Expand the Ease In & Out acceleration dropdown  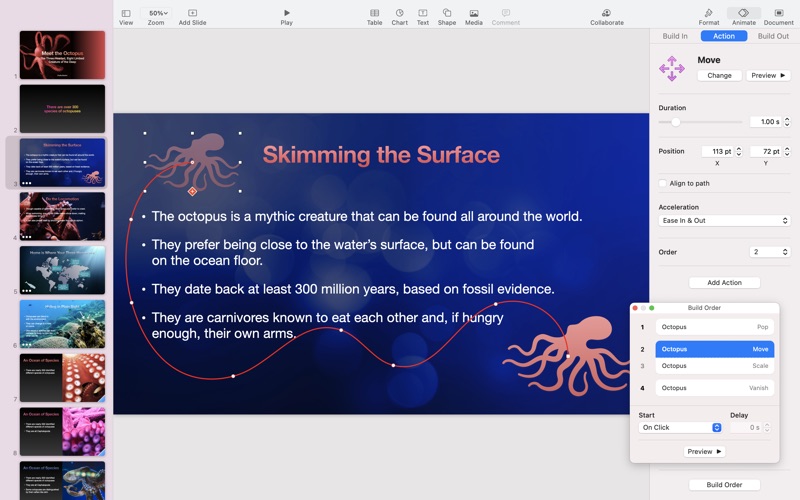[724, 220]
